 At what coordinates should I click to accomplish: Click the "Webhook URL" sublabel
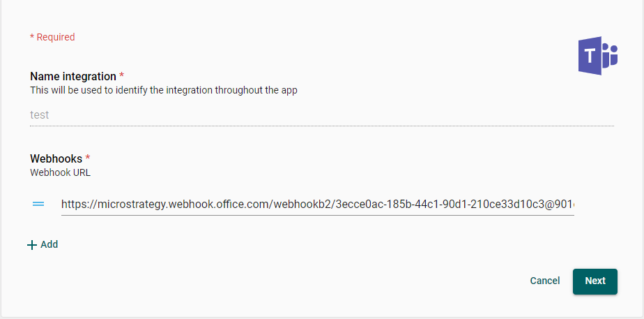tap(60, 172)
